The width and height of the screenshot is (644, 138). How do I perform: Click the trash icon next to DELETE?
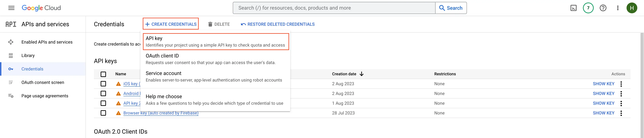pos(210,24)
